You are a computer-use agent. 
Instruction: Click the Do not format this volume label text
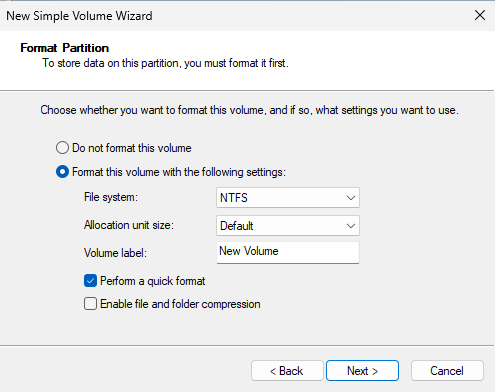tap(132, 148)
